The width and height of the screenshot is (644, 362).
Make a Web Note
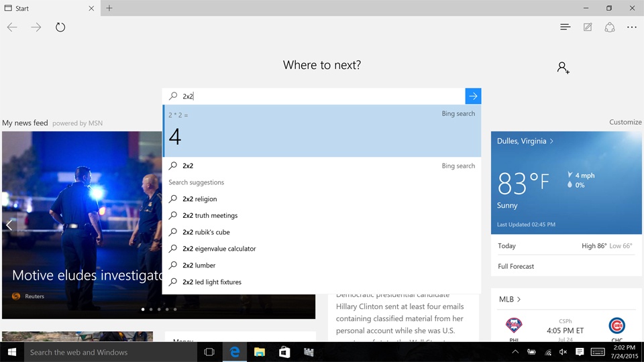point(588,27)
